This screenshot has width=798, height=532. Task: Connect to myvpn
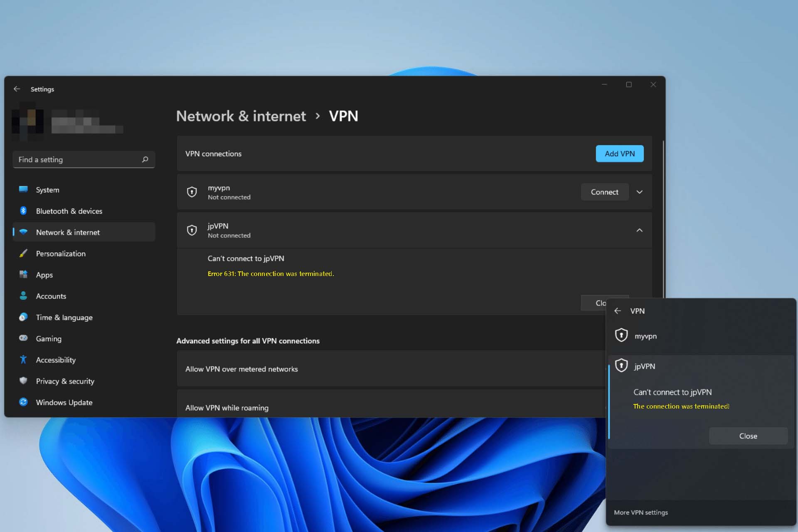coord(604,192)
